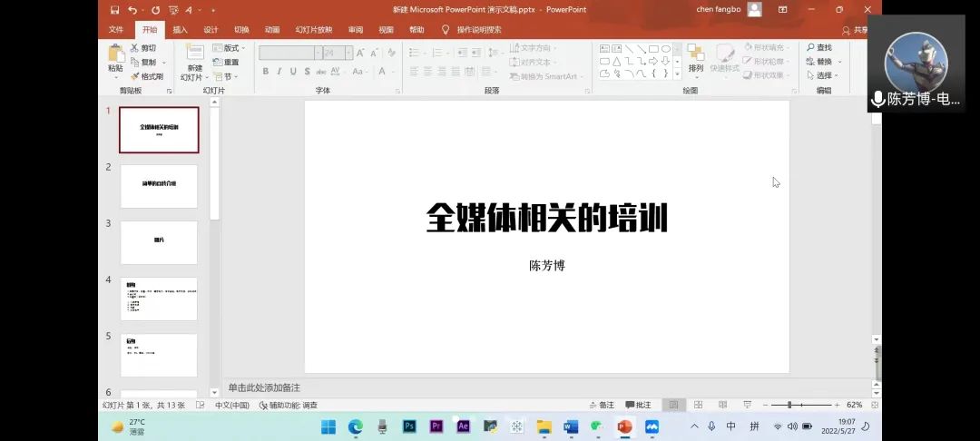Screen dimensions: 980x441
Task: Click the Find (查找) magnifier icon
Action: point(809,48)
